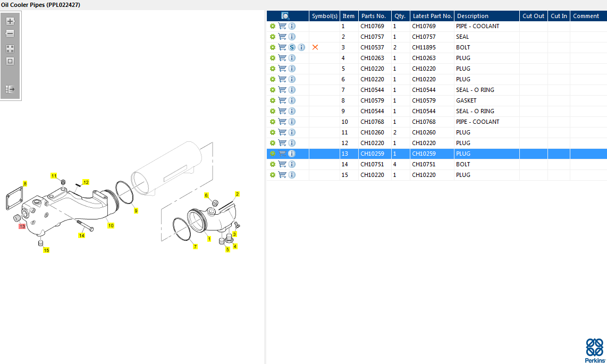Select callout 10 pipe in the diagram

click(x=111, y=225)
